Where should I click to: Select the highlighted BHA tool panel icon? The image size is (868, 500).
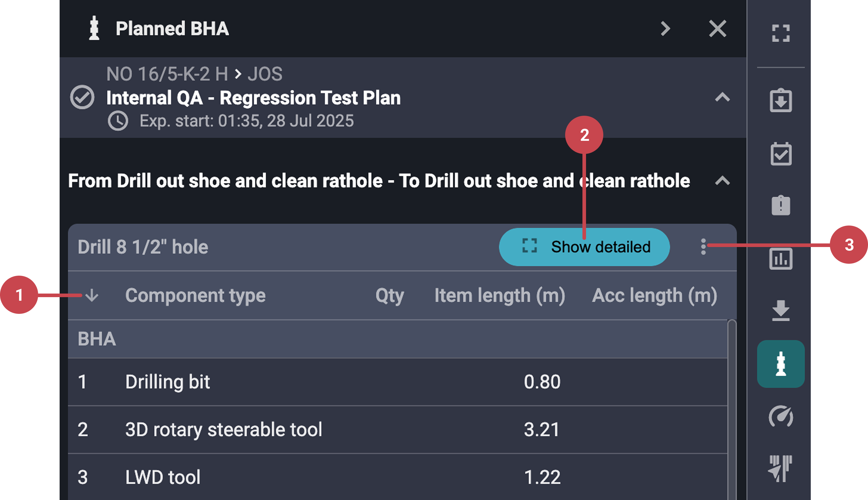point(781,363)
